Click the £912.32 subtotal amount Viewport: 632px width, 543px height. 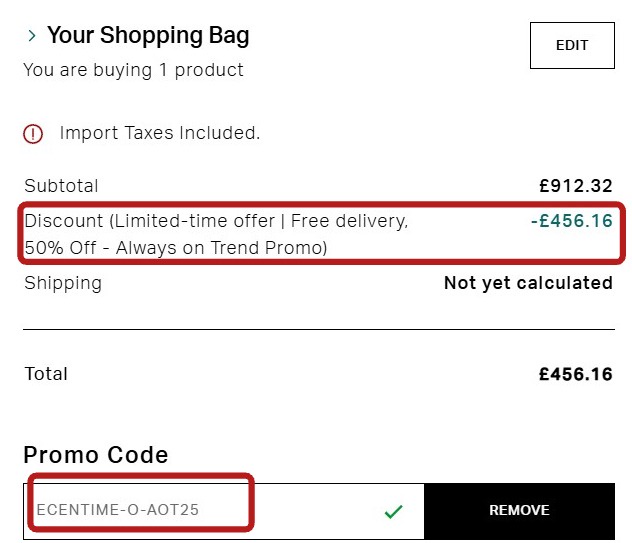575,186
